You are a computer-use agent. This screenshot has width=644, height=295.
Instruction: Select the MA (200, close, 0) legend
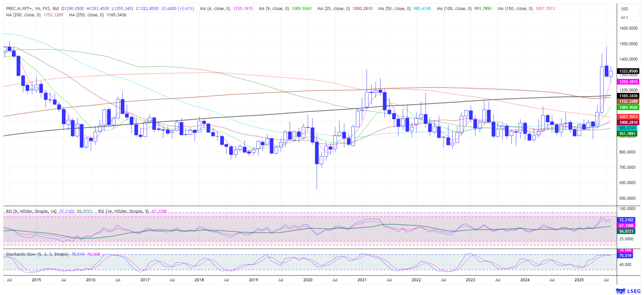pos(23,15)
